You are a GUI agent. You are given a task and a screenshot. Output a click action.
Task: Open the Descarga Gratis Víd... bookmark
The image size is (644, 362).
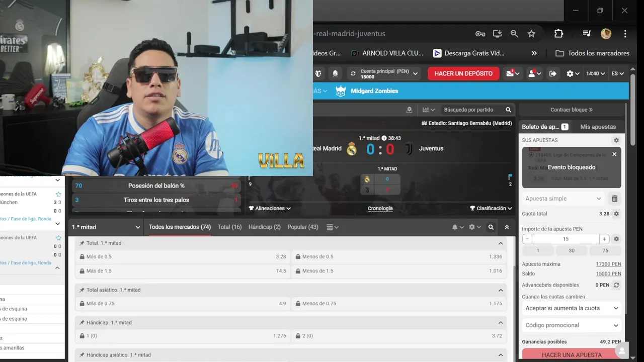click(468, 53)
